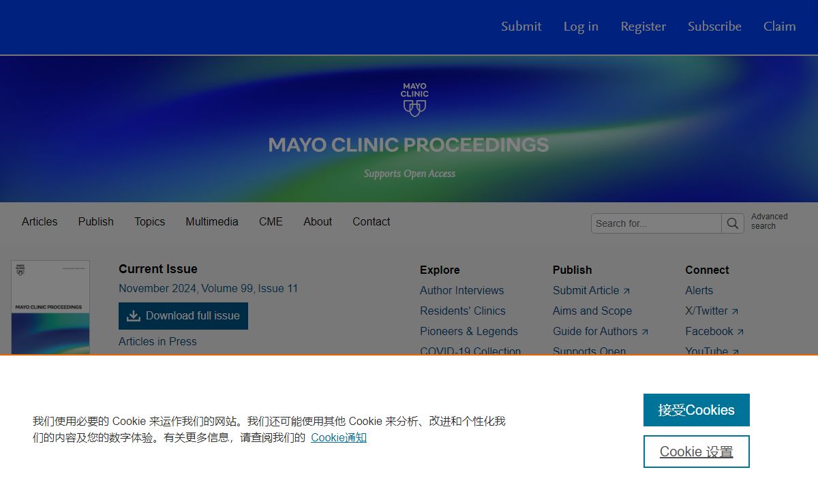Viewport: 818px width, 504px height.
Task: Click the journal cover thumbnail
Action: tap(50, 308)
